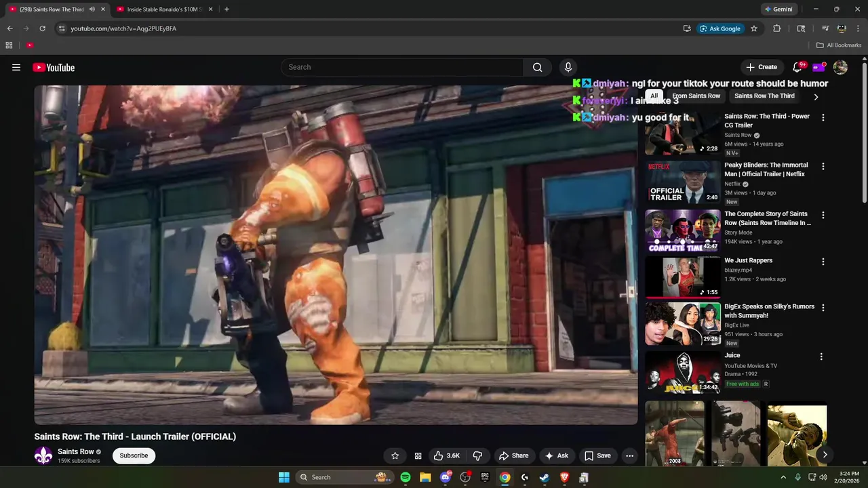Click the grid icon beside the like button
Screen dimensions: 868x488
(x=418, y=455)
